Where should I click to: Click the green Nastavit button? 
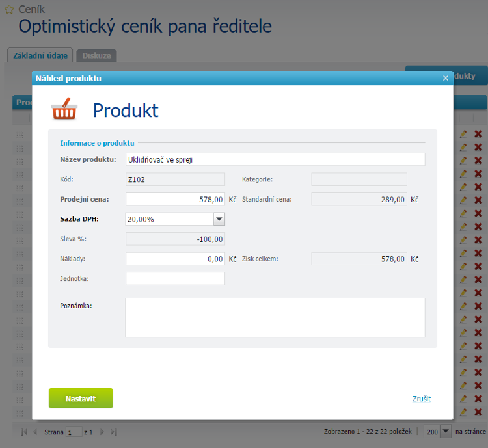81,398
